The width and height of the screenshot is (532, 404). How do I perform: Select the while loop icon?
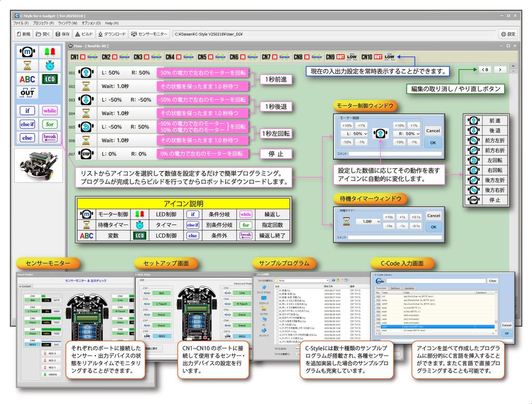[50, 110]
